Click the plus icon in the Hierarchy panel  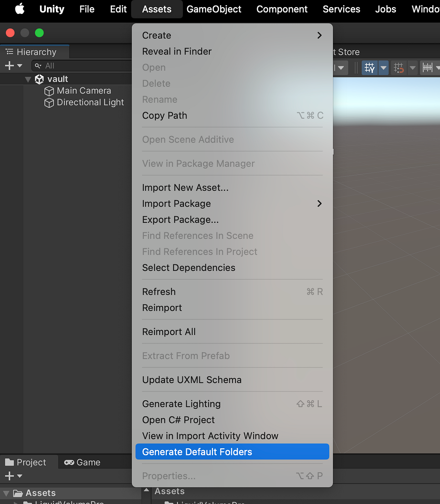[8, 66]
